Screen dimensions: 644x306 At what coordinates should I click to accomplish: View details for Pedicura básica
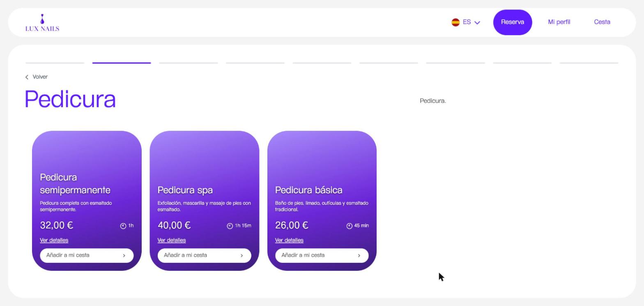point(289,240)
